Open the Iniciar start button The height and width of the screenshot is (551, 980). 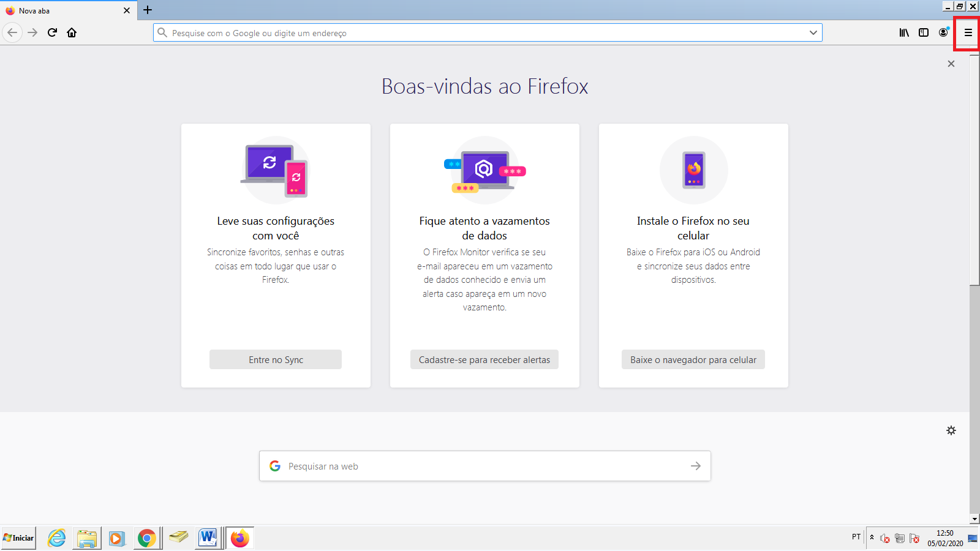18,538
